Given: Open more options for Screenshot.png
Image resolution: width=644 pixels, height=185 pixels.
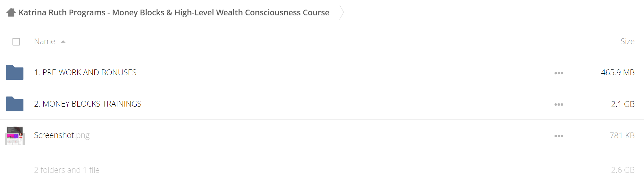Looking at the screenshot, I should [x=559, y=136].
